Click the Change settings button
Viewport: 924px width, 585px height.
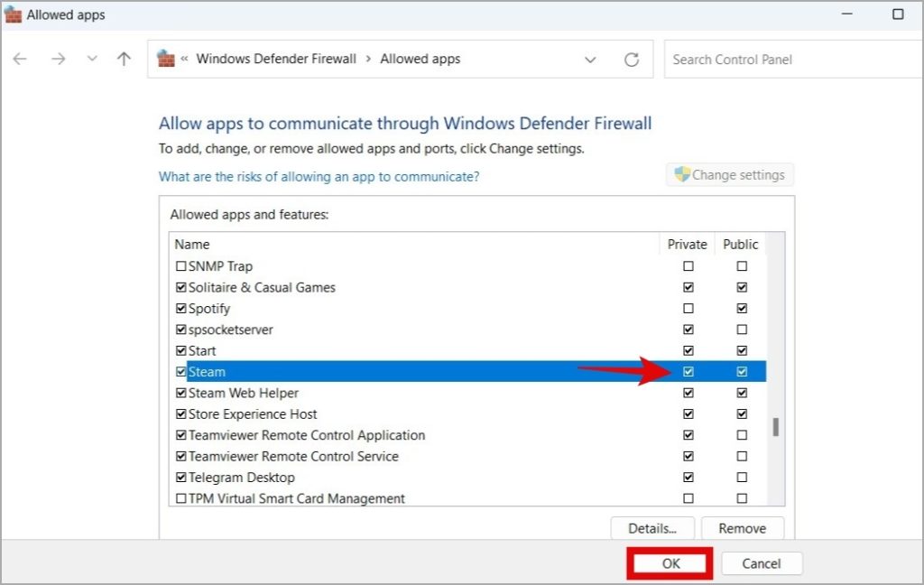(x=730, y=175)
